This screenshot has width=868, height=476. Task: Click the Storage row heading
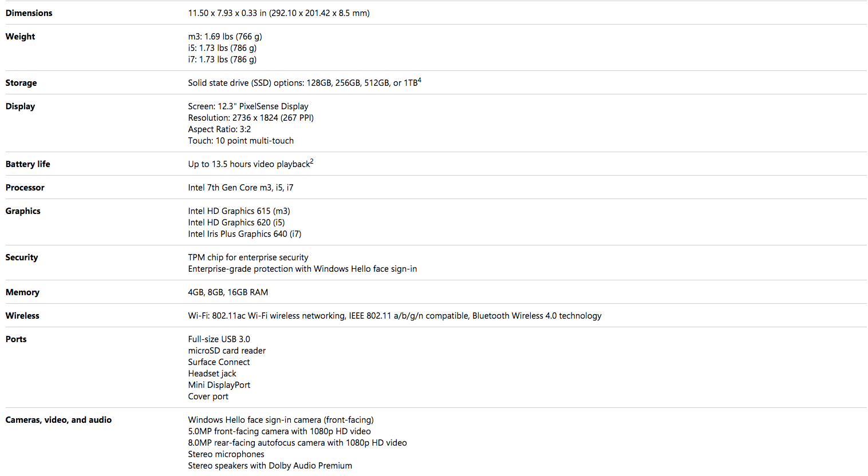(21, 83)
